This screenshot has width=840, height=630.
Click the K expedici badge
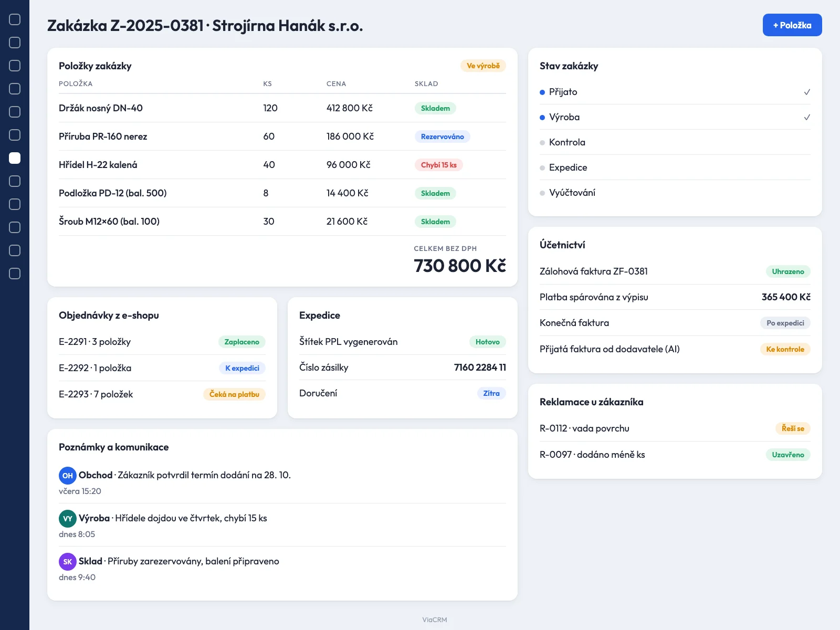tap(242, 368)
